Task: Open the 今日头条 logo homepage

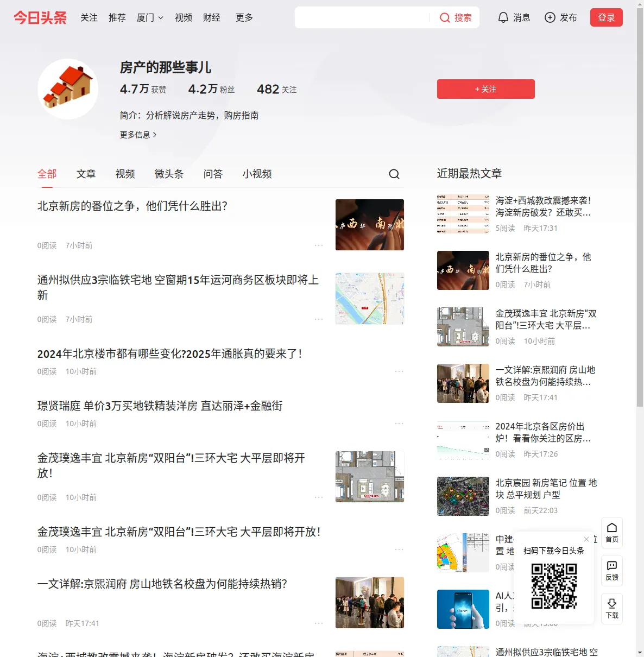Action: click(40, 17)
